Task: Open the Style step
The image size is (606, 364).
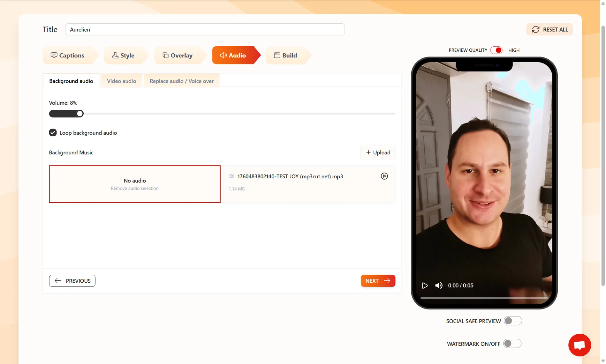Action: coord(123,55)
